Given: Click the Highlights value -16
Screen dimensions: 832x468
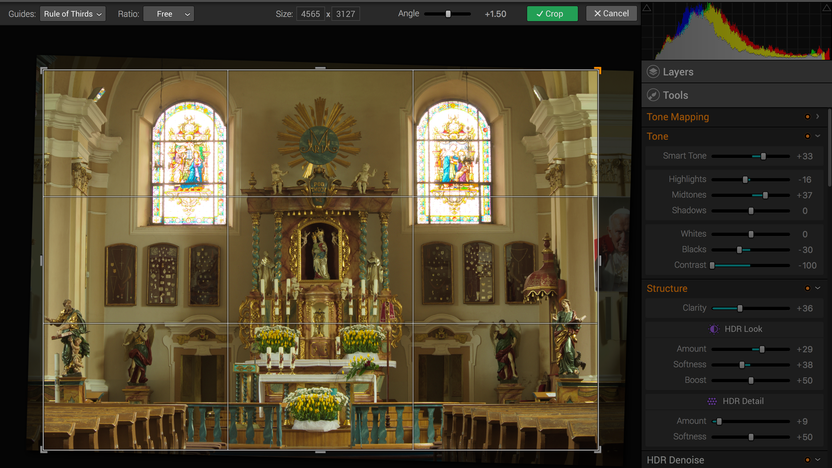Looking at the screenshot, I should (805, 179).
